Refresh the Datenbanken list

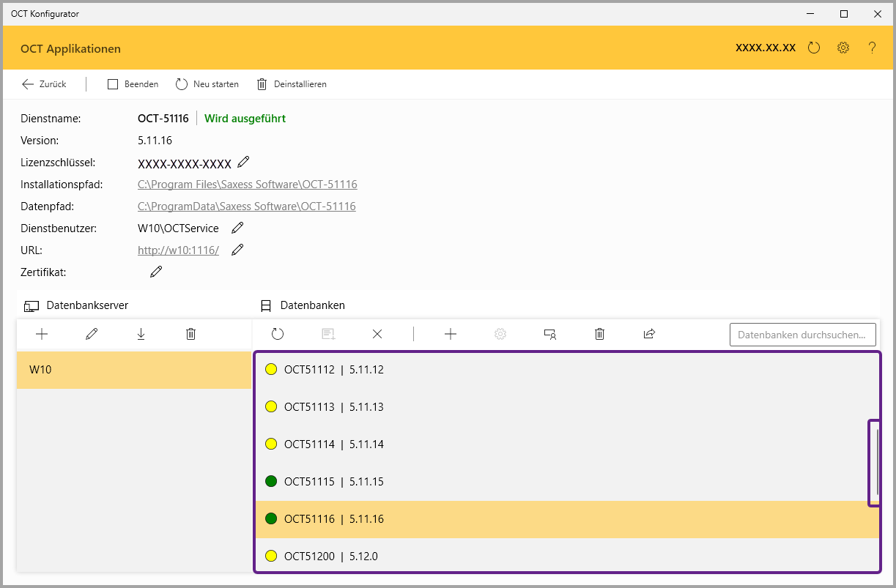[x=278, y=334]
